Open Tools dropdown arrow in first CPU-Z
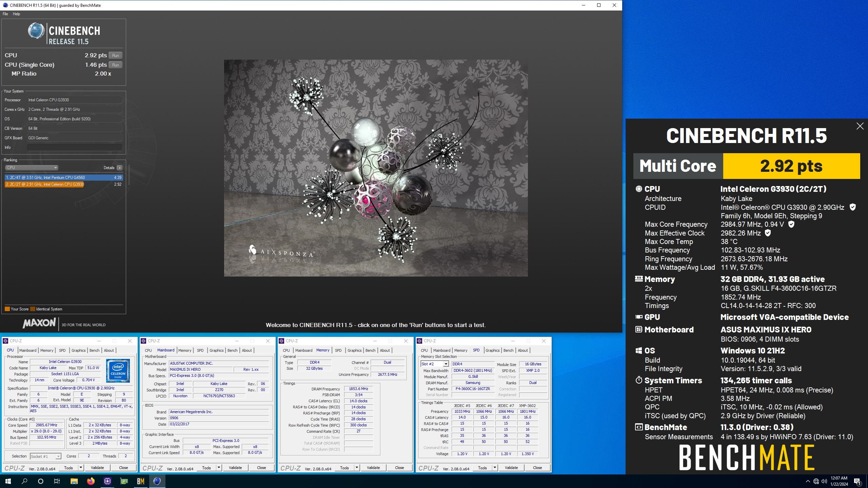The height and width of the screenshot is (488, 868). pyautogui.click(x=81, y=468)
